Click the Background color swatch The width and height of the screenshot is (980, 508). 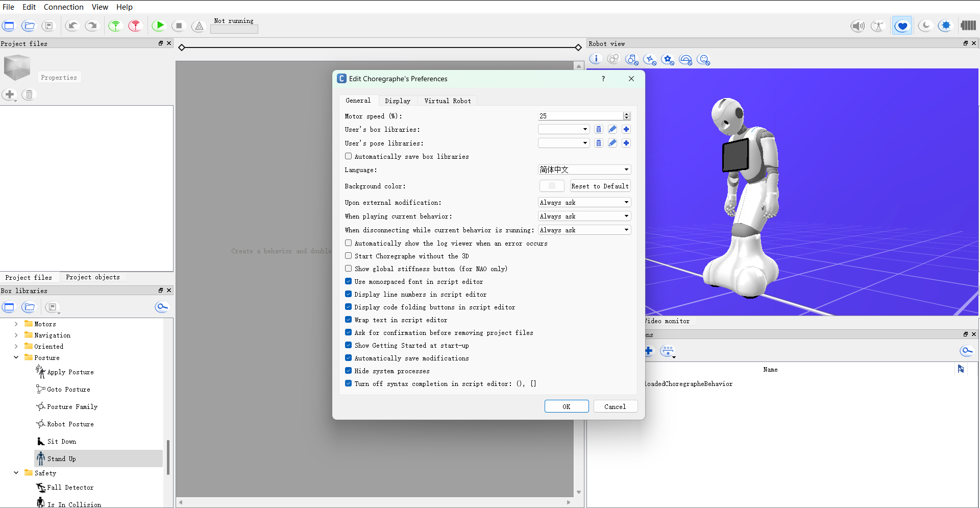coord(552,186)
